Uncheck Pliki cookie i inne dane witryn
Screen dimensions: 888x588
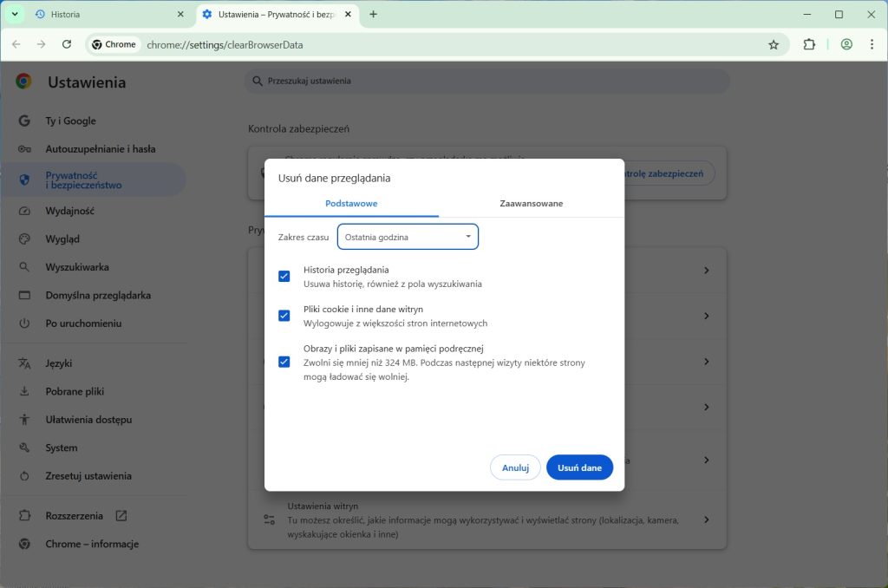click(x=284, y=316)
